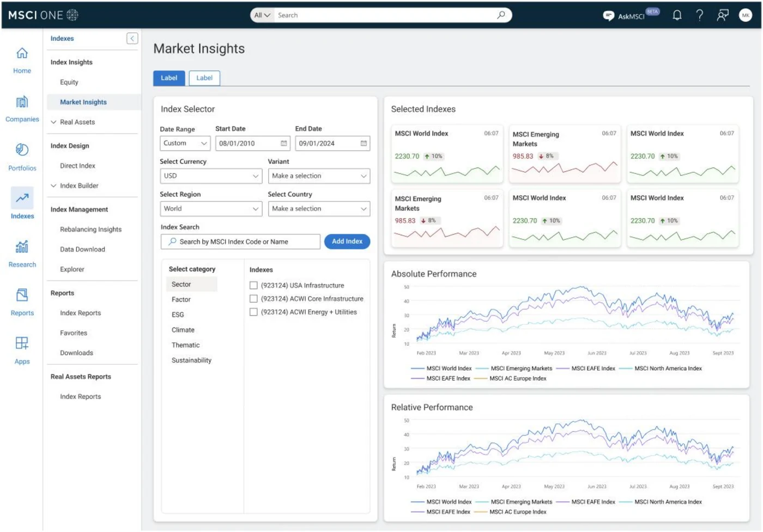This screenshot has height=532, width=763.
Task: Open the Research section icon
Action: point(22,247)
